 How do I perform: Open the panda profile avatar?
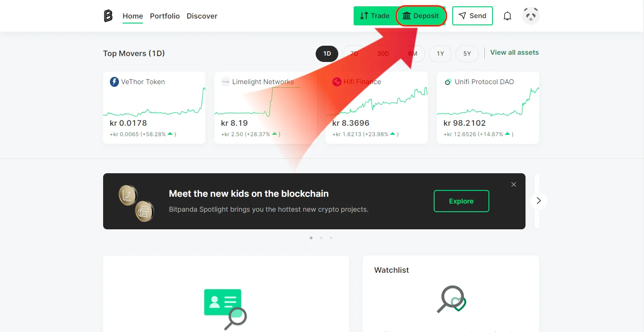coord(530,16)
